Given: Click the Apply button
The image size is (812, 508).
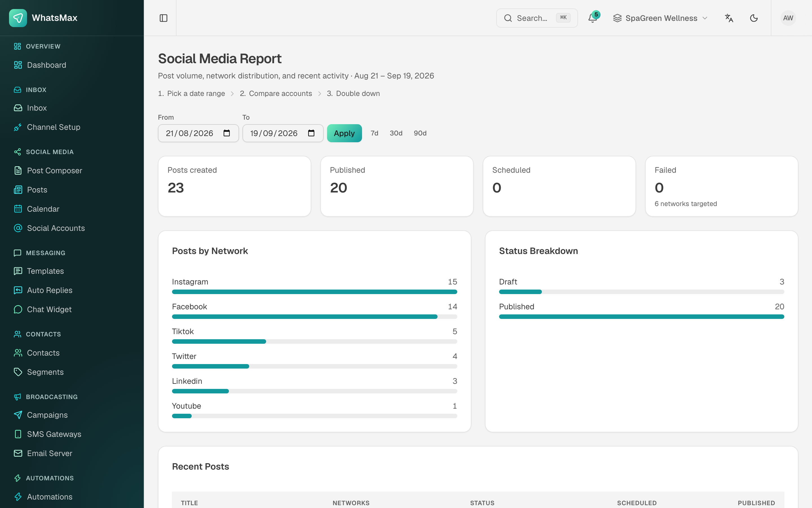Looking at the screenshot, I should coord(344,133).
